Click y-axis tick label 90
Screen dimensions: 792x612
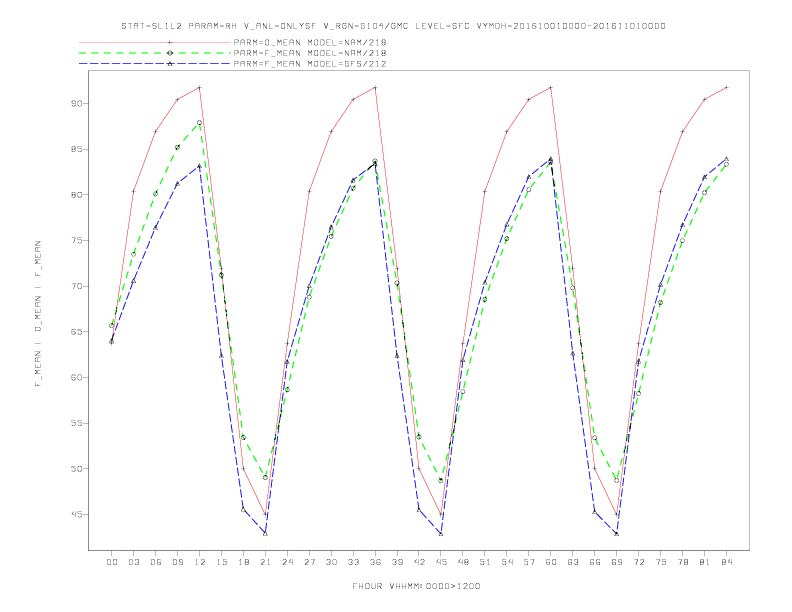point(77,104)
